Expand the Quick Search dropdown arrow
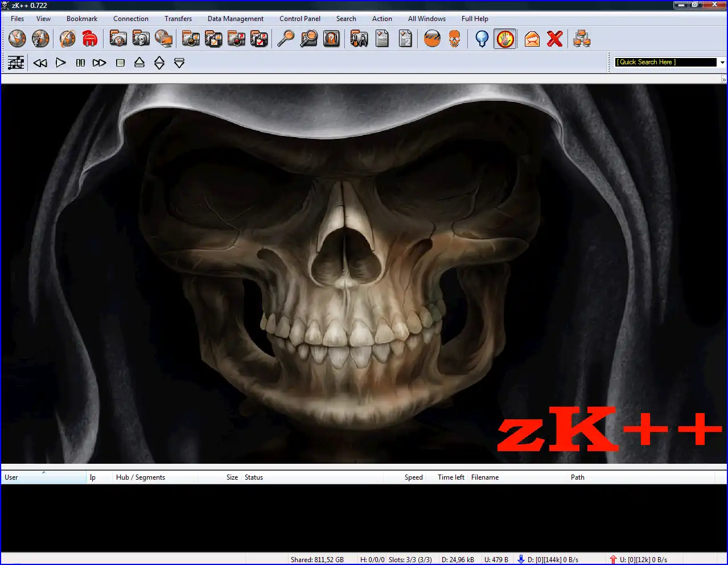Image resolution: width=728 pixels, height=565 pixels. pyautogui.click(x=722, y=62)
